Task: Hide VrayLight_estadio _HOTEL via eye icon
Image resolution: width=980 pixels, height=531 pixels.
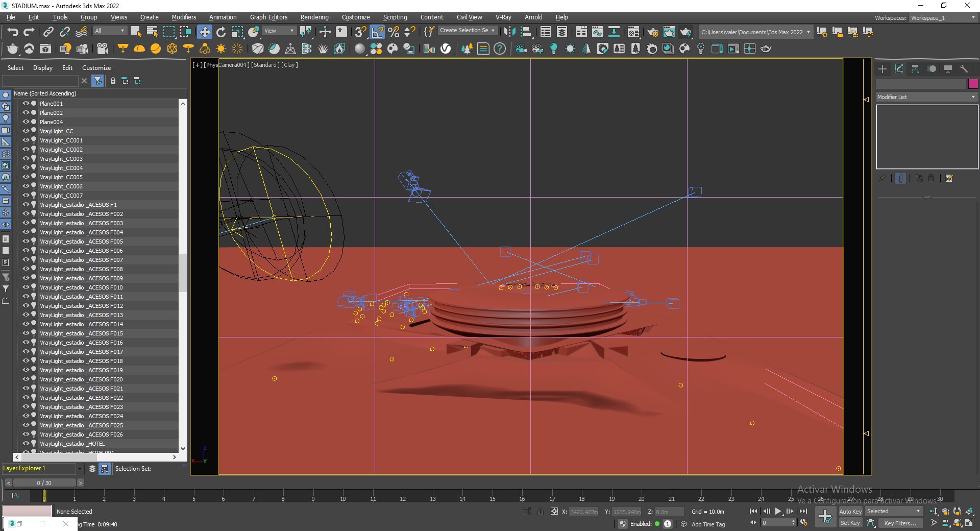Action: tap(26, 443)
